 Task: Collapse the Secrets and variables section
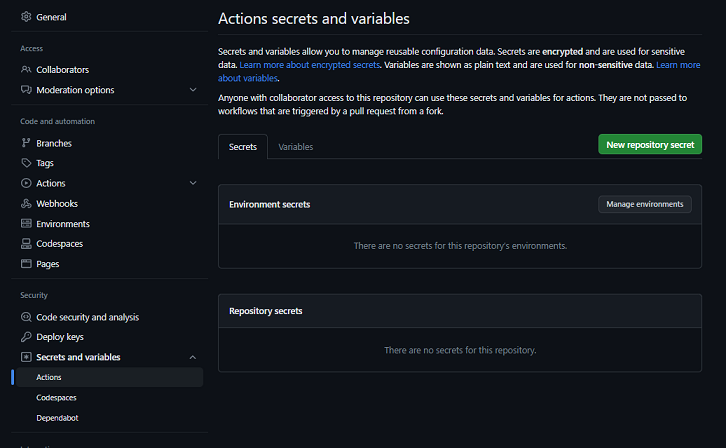pyautogui.click(x=193, y=357)
